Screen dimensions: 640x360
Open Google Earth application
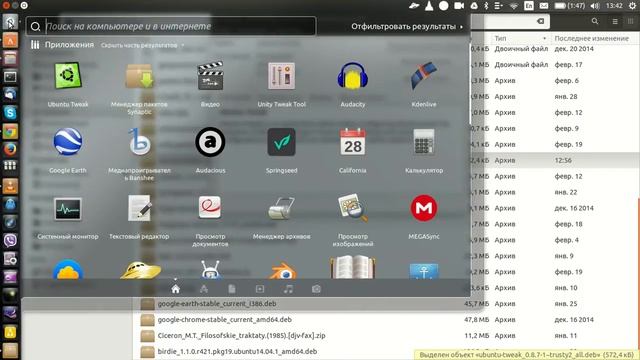pos(68,142)
